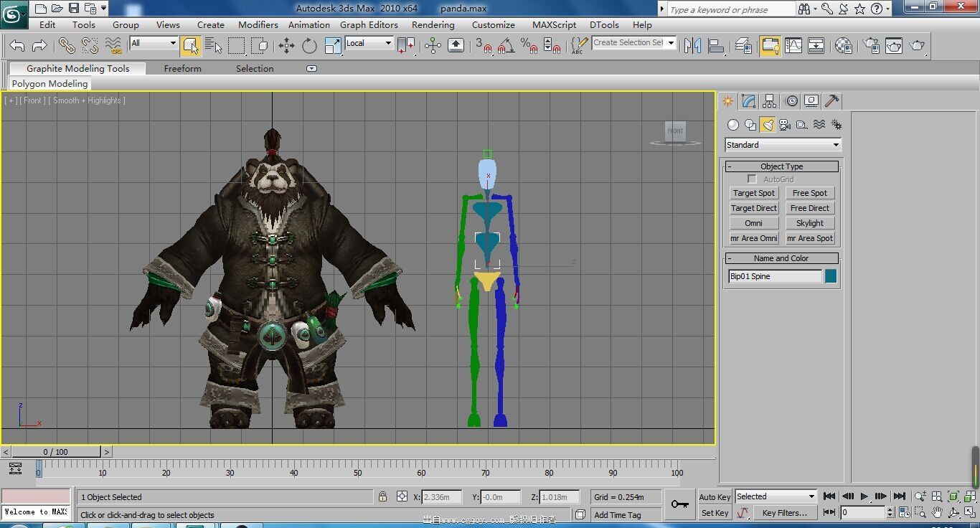
Task: Open the MAXScript menu
Action: coord(554,24)
